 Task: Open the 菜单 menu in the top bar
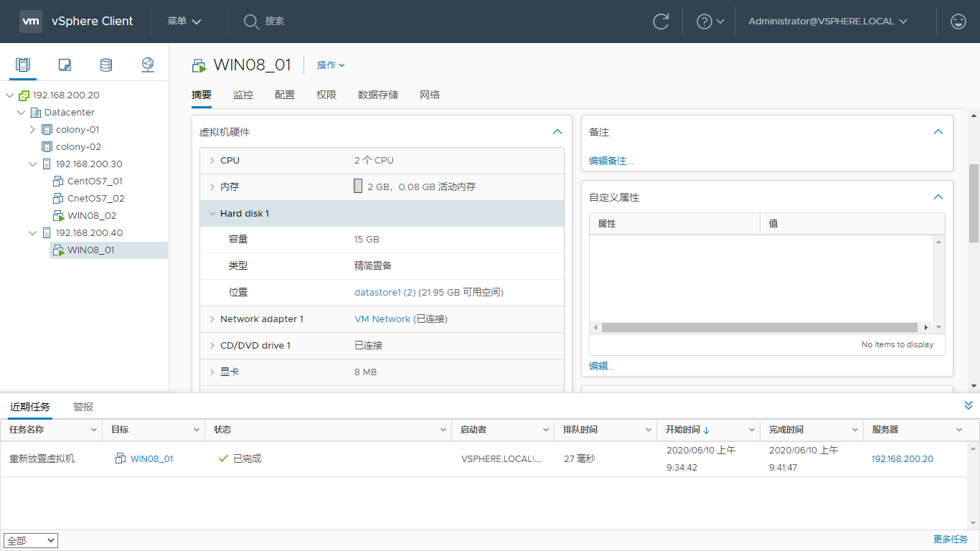click(183, 22)
